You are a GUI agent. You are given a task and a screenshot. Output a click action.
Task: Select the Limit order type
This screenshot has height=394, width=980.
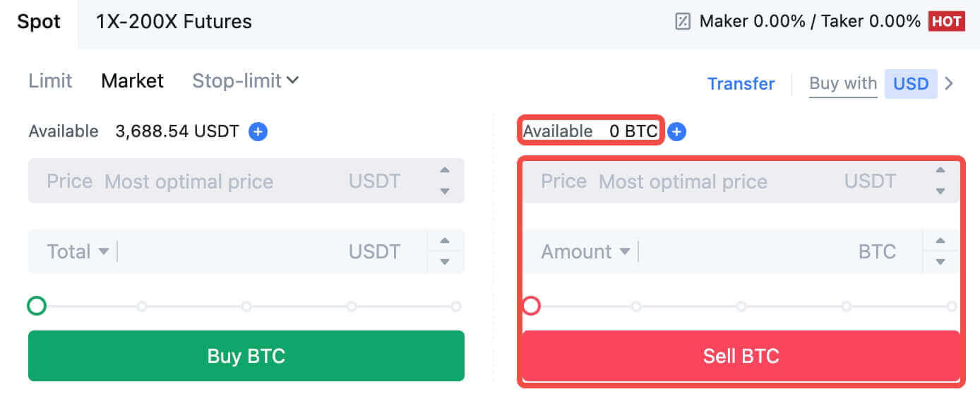[50, 81]
